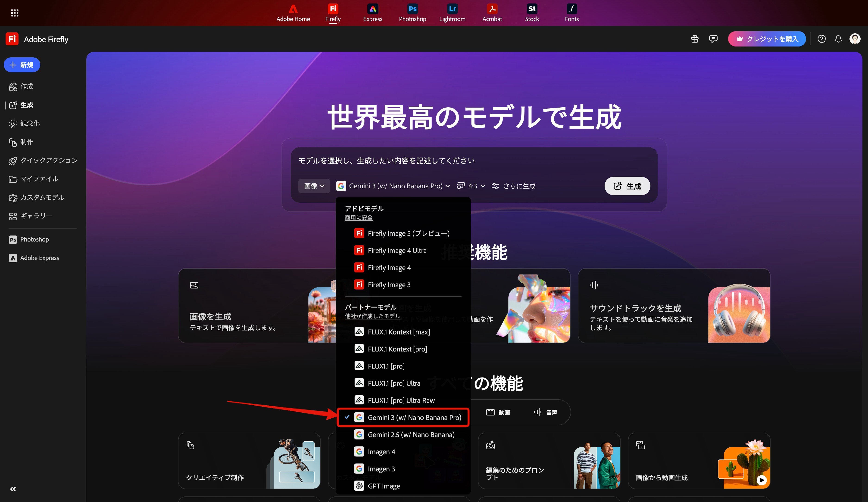Open Adobe Stock from the top app bar
Image resolution: width=868 pixels, height=502 pixels.
[531, 13]
